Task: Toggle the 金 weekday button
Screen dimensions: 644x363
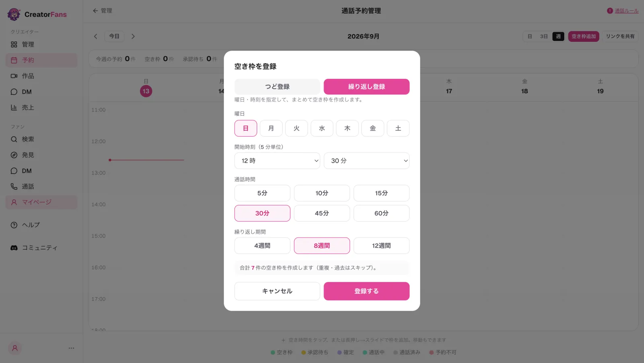Action: tap(373, 128)
